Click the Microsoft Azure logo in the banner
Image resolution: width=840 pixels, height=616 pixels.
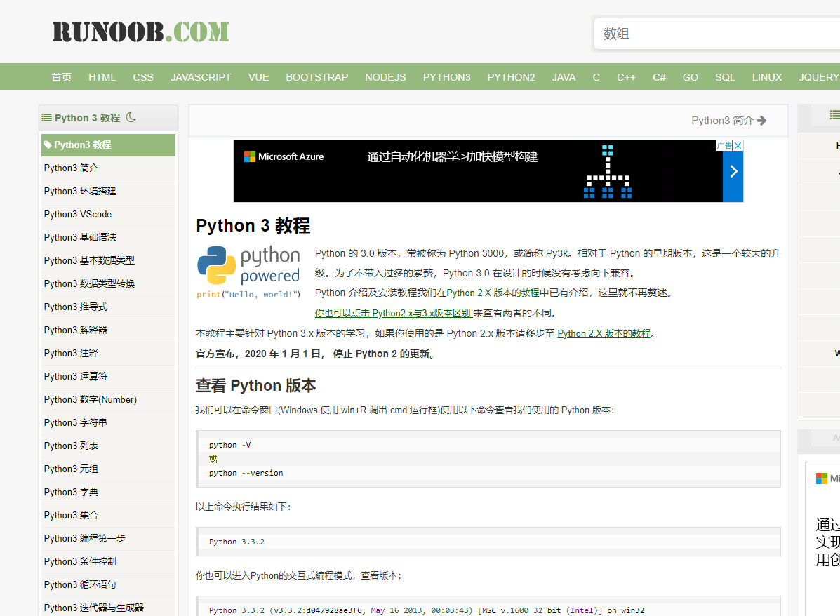click(284, 156)
